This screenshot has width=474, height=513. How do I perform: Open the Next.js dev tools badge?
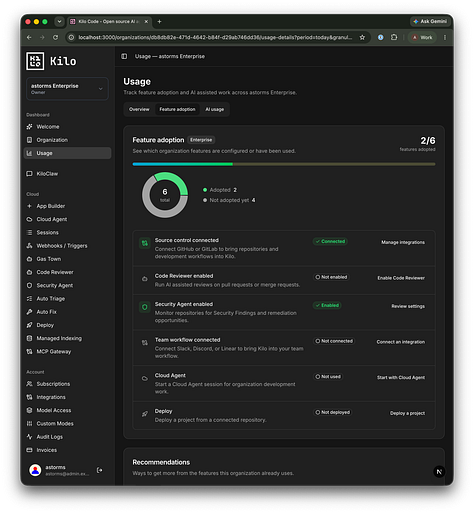pos(439,472)
